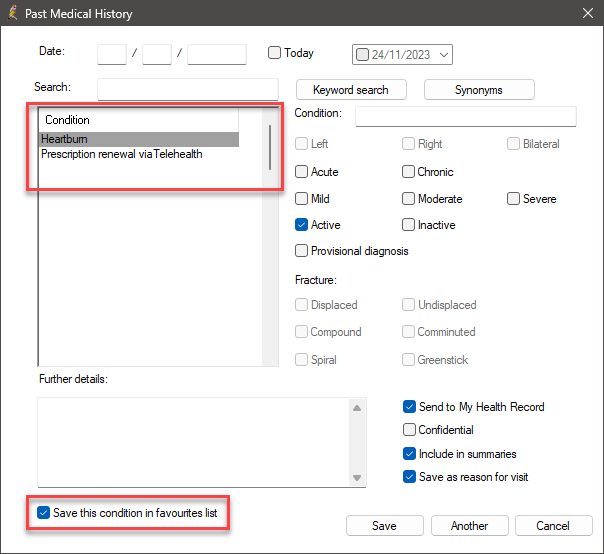
Task: Click the Further details scroll down arrow
Action: click(357, 478)
